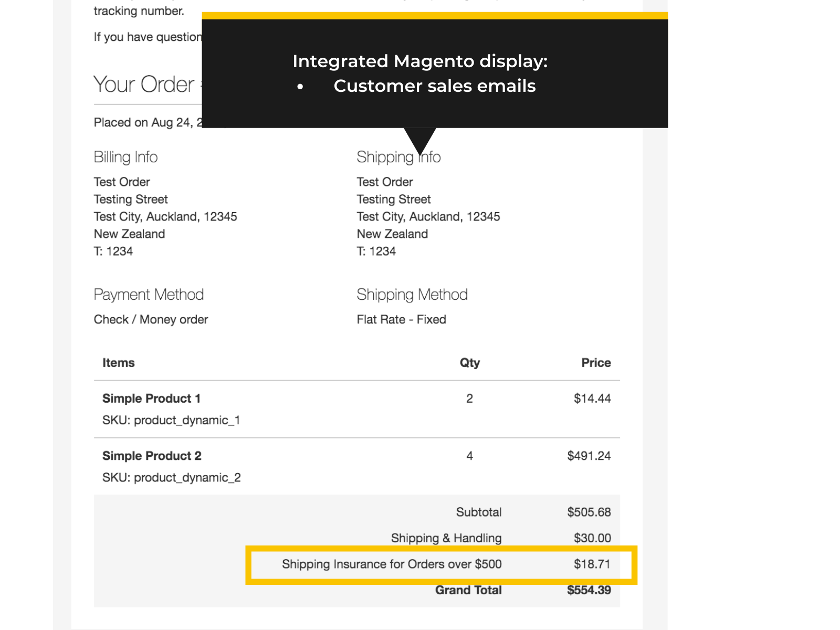The height and width of the screenshot is (630, 840).
Task: Click the 'Your Order' heading
Action: [x=144, y=85]
